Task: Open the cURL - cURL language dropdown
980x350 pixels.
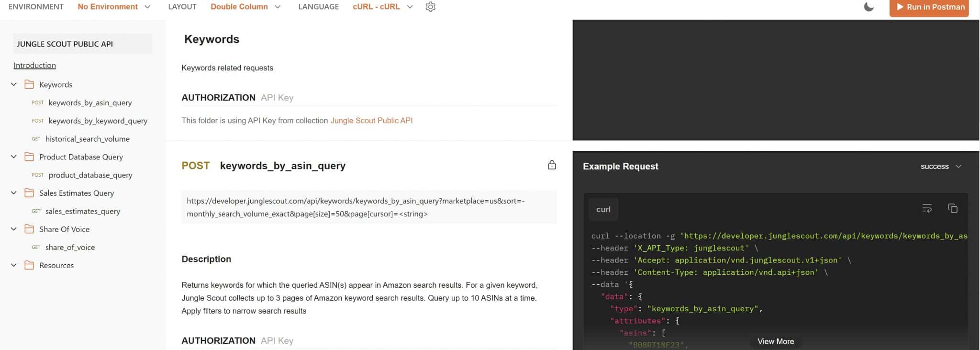Action: pyautogui.click(x=382, y=7)
